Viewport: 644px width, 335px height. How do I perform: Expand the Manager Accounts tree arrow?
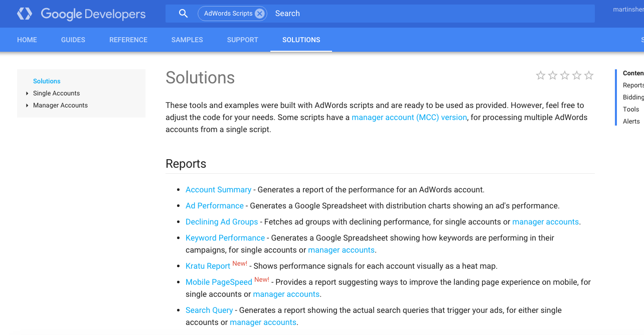pyautogui.click(x=27, y=105)
